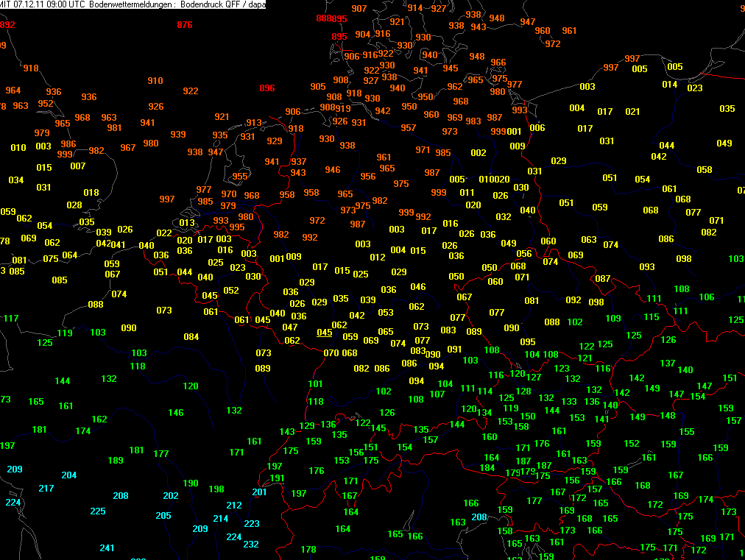Click the yellow 007 station reading
Viewport: 745px width, 560px height.
(x=78, y=166)
